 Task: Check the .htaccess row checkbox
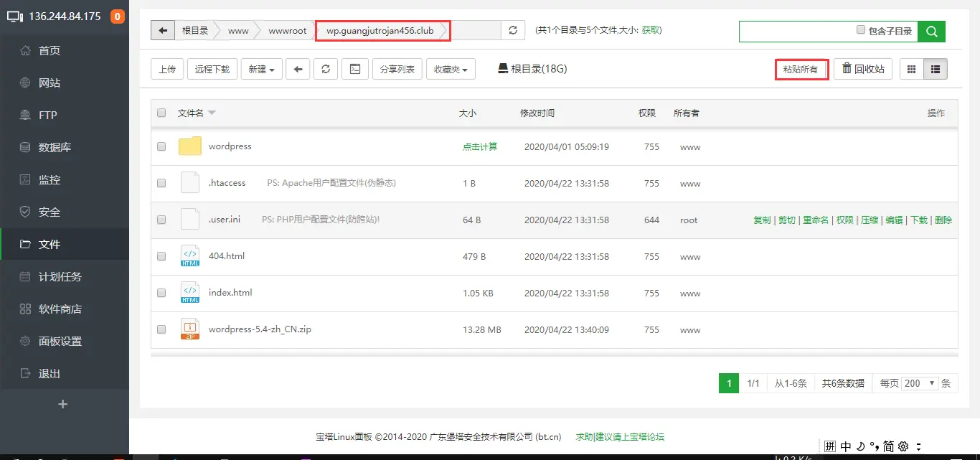pos(161,183)
